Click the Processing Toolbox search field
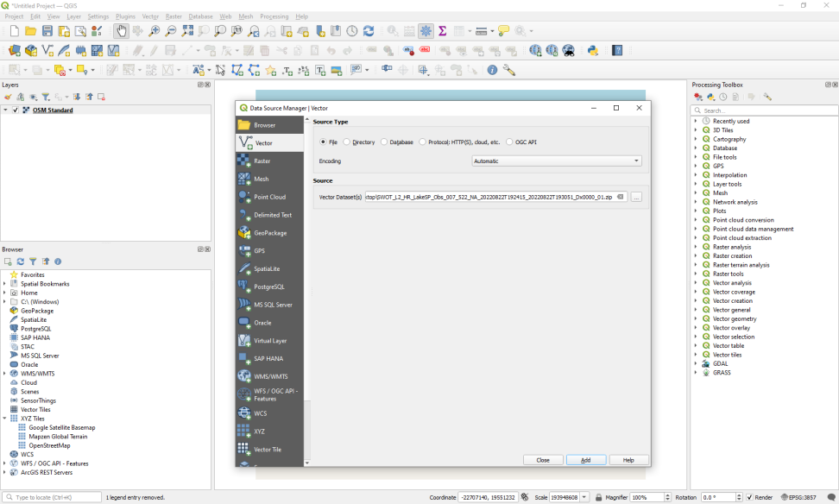The height and width of the screenshot is (504, 839). coord(764,110)
